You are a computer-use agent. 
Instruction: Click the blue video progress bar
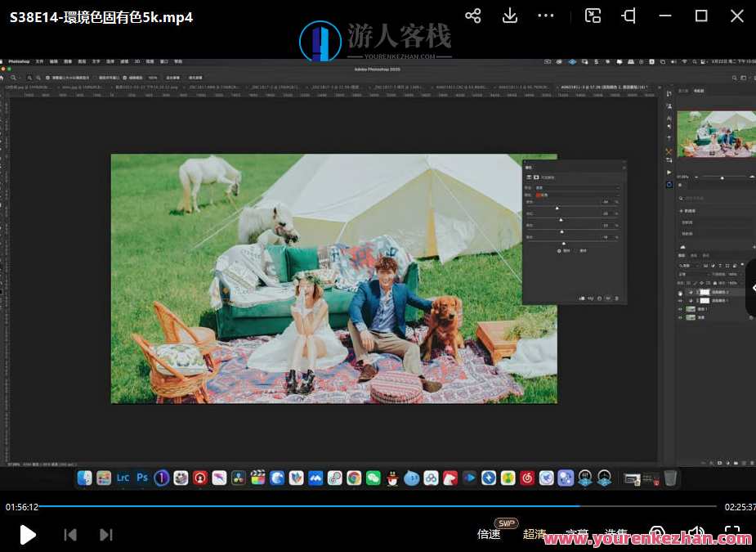pos(327,506)
